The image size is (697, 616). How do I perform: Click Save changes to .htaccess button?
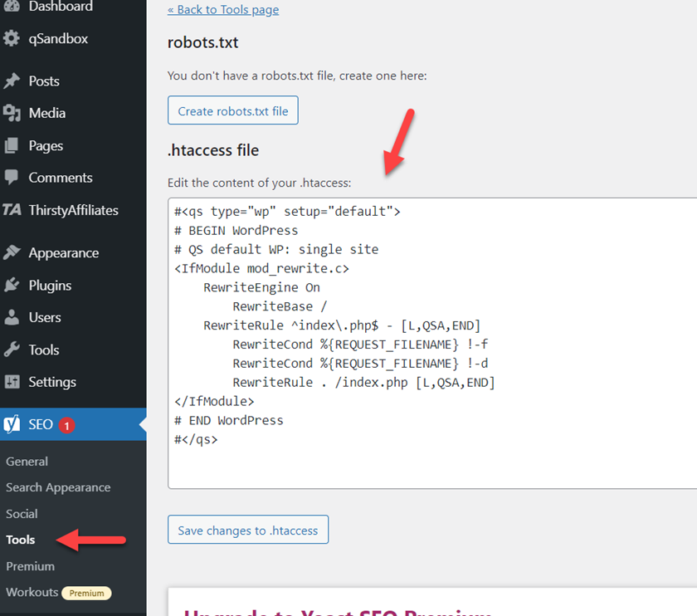pos(248,530)
